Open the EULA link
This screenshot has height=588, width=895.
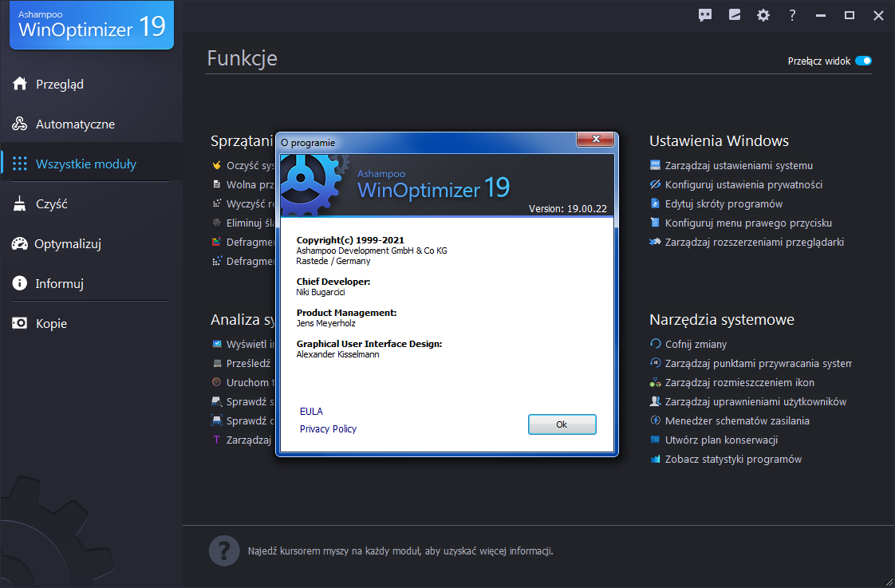click(x=311, y=411)
